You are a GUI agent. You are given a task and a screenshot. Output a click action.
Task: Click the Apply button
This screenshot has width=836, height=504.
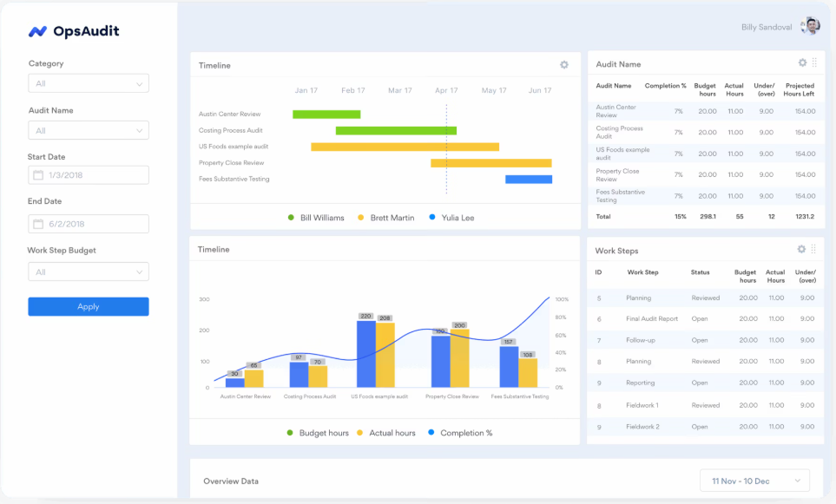click(x=88, y=306)
